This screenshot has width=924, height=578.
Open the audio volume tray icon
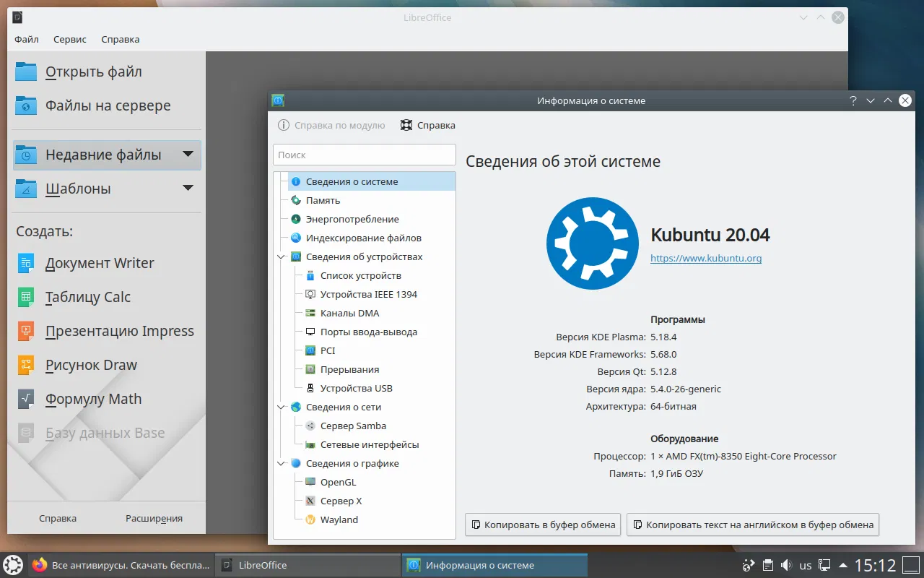(x=787, y=565)
